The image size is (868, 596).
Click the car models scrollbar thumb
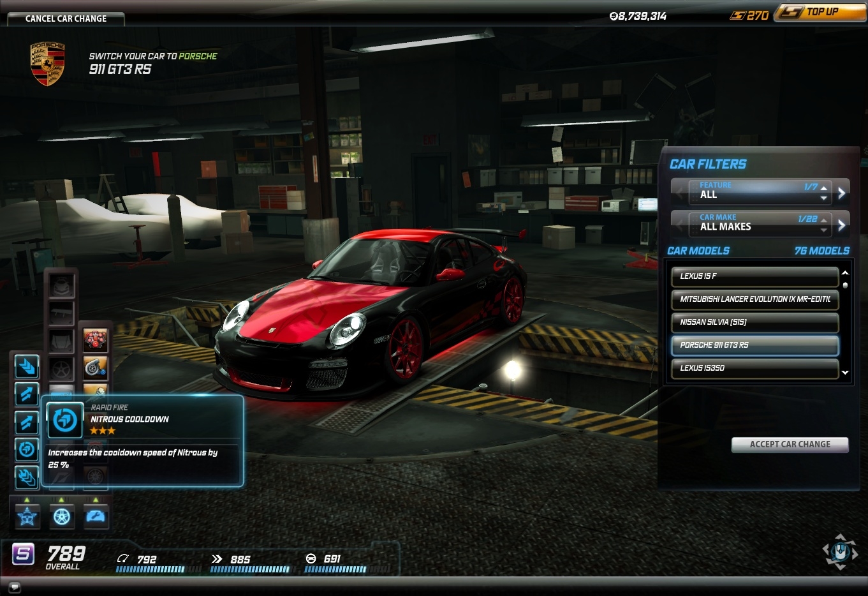pos(845,285)
